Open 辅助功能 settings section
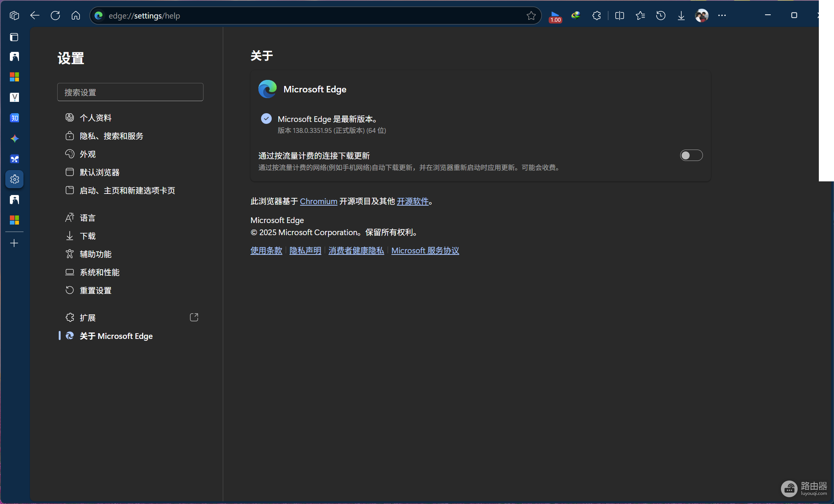The image size is (834, 504). point(130,254)
